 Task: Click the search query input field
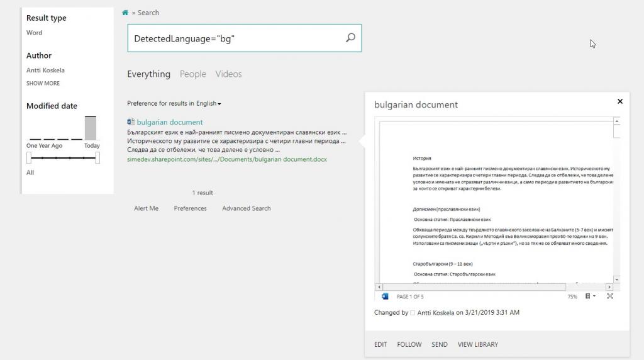coord(236,38)
